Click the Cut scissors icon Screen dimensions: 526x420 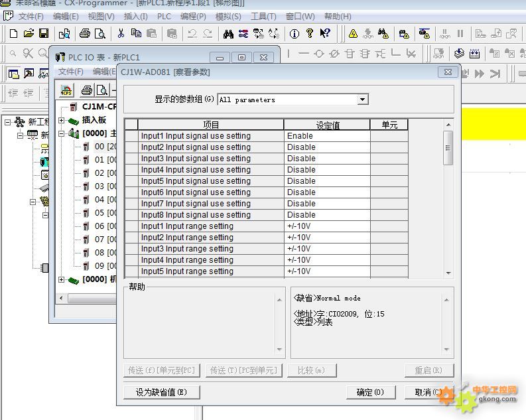point(121,34)
